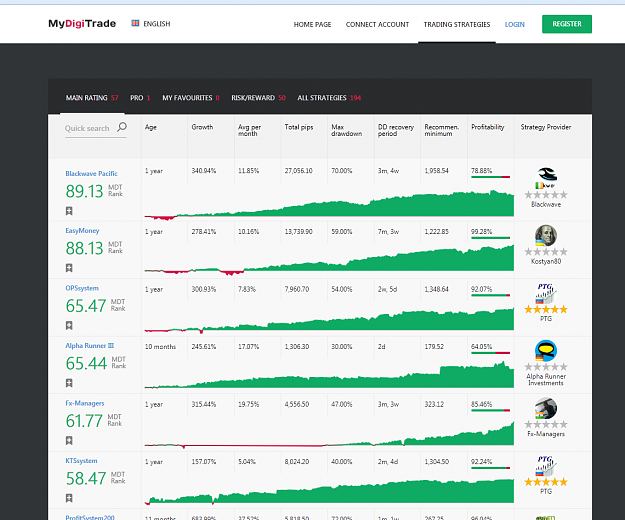Switch to PRO tab
This screenshot has width=625, height=520.
pyautogui.click(x=140, y=98)
